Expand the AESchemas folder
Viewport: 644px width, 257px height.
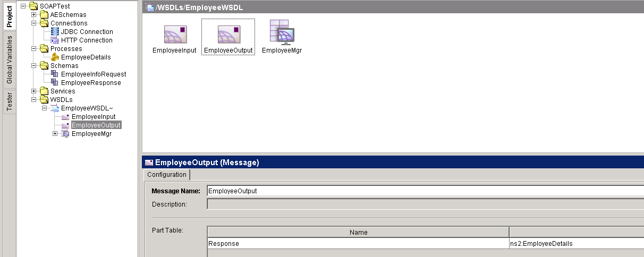point(33,15)
